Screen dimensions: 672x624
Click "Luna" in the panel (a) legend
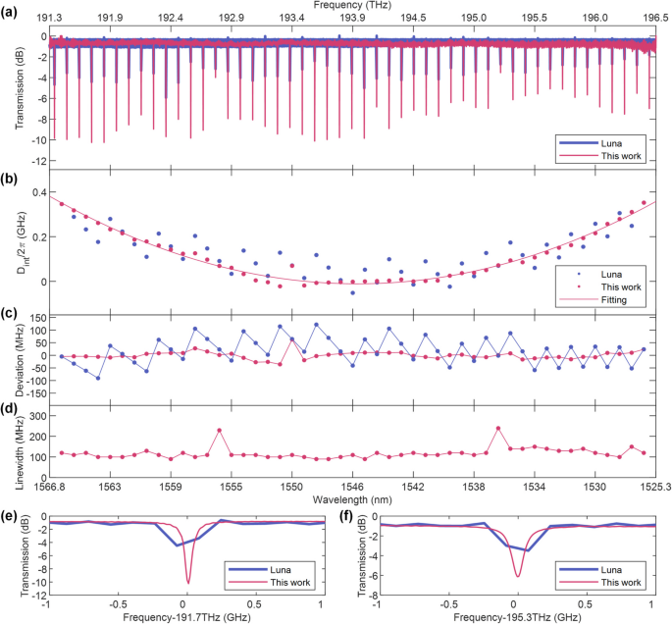pos(607,141)
